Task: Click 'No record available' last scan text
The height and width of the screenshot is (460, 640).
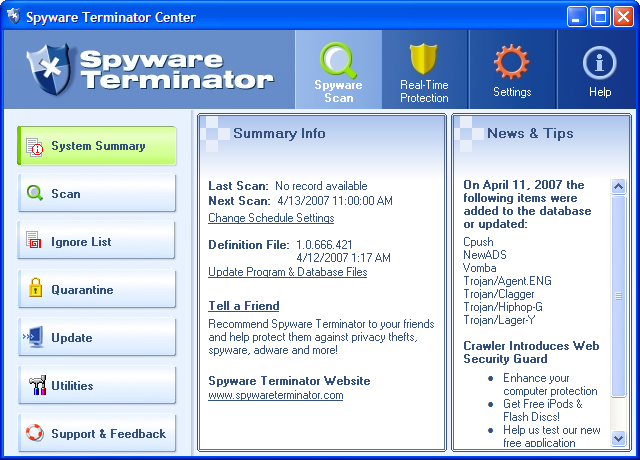Action: coord(321,186)
